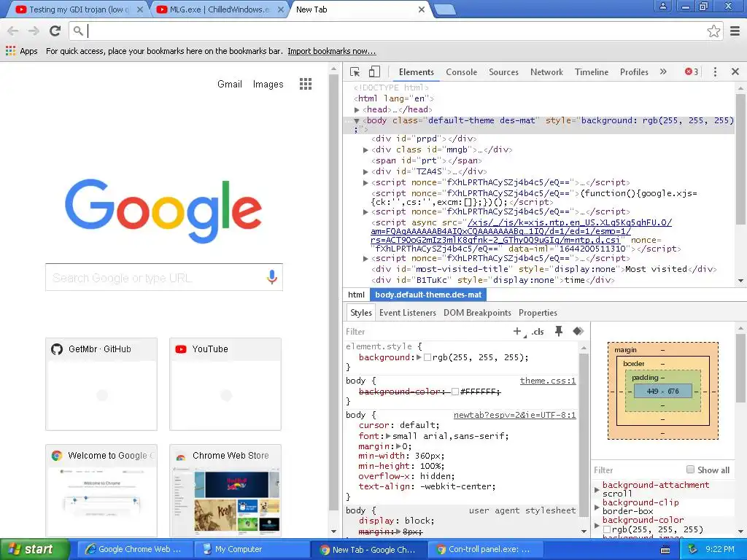Toggle the .cls class editor
747x560 pixels.
(x=538, y=332)
